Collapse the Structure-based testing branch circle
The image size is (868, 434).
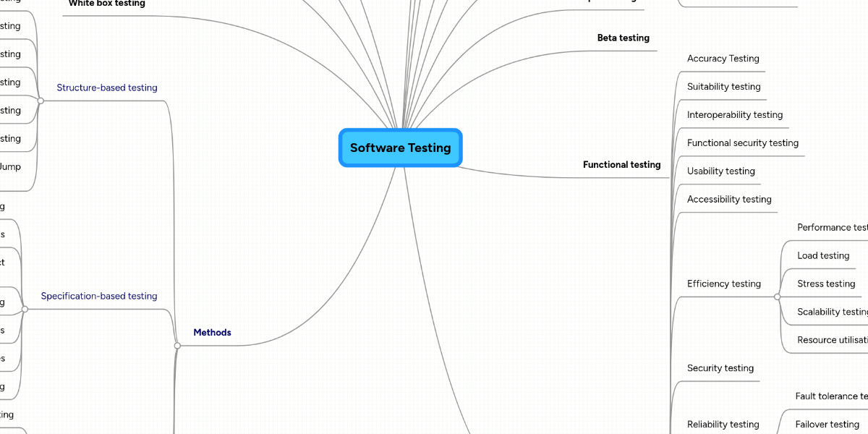click(41, 101)
